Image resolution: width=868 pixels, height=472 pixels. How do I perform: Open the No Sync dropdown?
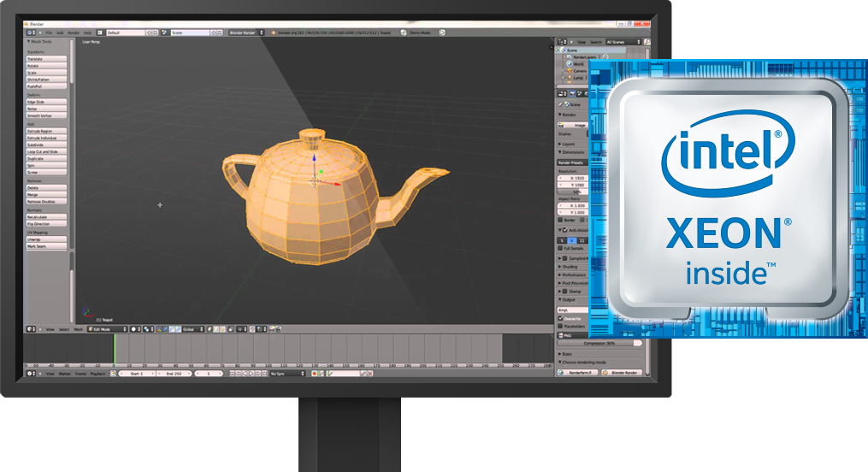point(287,374)
